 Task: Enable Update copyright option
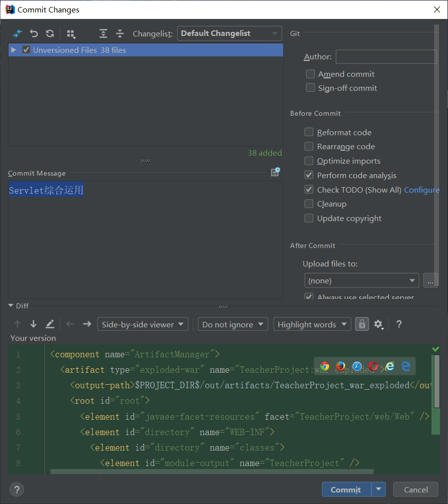tap(309, 218)
